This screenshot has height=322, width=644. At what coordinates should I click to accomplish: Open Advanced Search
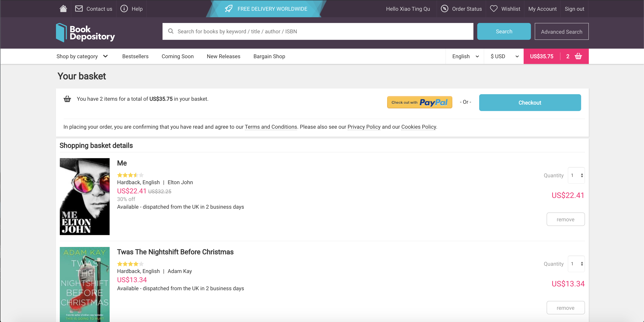pos(562,31)
